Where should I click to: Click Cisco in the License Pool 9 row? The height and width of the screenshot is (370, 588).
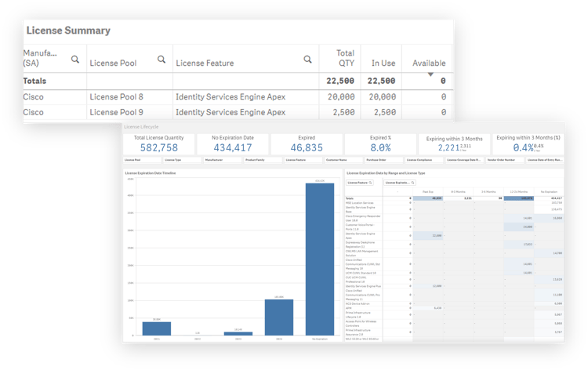pos(34,112)
